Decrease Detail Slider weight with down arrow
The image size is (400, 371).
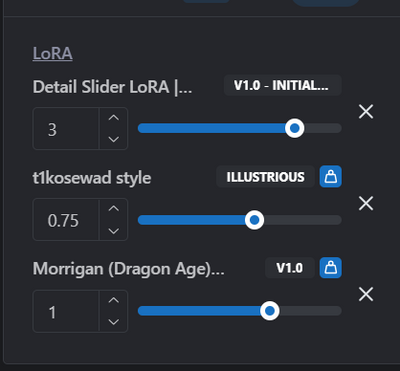pos(114,139)
